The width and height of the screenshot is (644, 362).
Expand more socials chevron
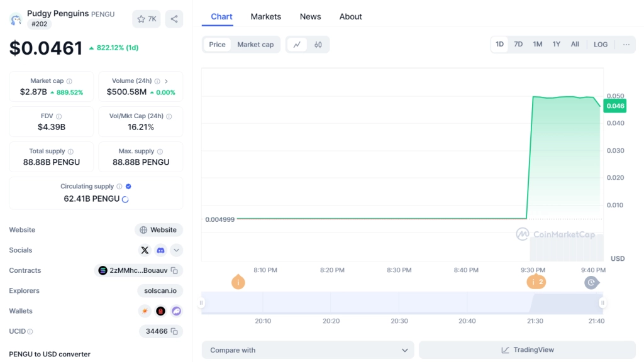coord(176,250)
